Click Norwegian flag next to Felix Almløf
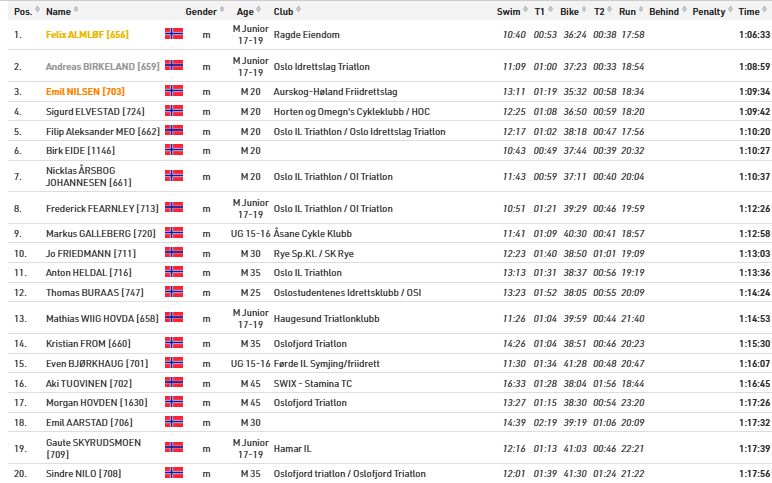772x483 pixels. [174, 34]
